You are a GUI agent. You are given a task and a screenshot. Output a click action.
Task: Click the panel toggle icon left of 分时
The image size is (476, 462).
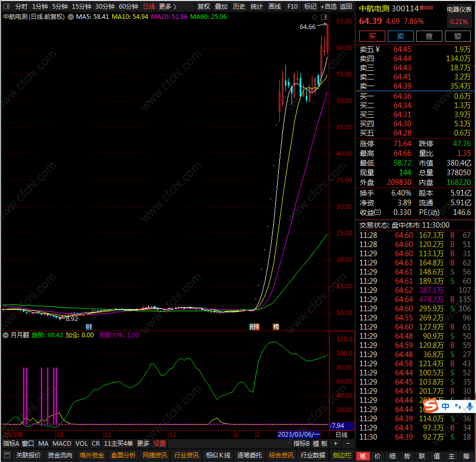point(7,7)
